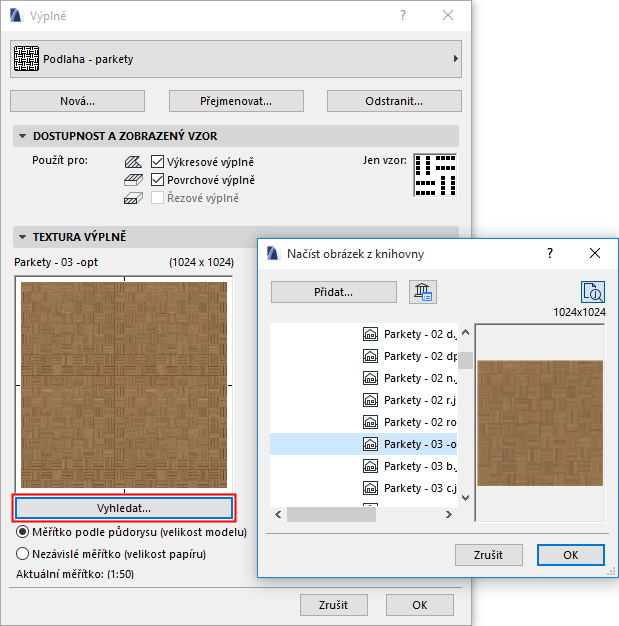Click the file icon beside Parkety - 02 ro
This screenshot has width=619, height=626.
point(370,422)
